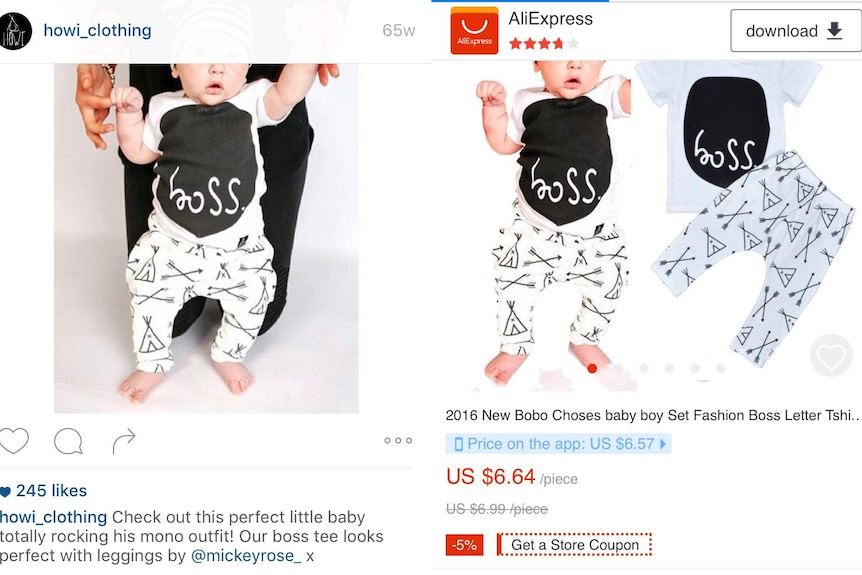Add product to wishlist via heart icon
862x575 pixels.
click(831, 356)
